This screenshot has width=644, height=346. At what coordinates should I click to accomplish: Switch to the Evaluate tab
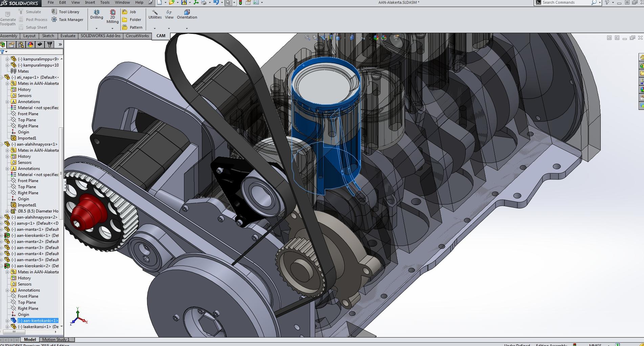click(x=68, y=36)
